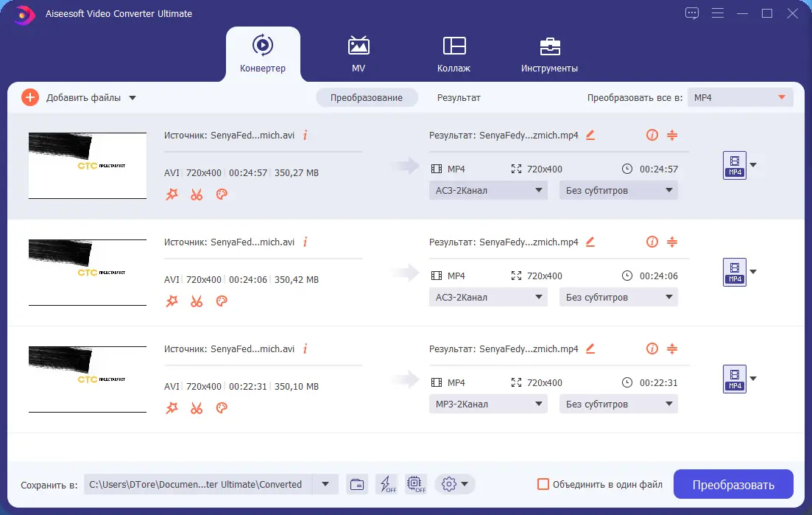Open the effects star-wand icon for second video
Screen dimensions: 812x515
(x=172, y=301)
